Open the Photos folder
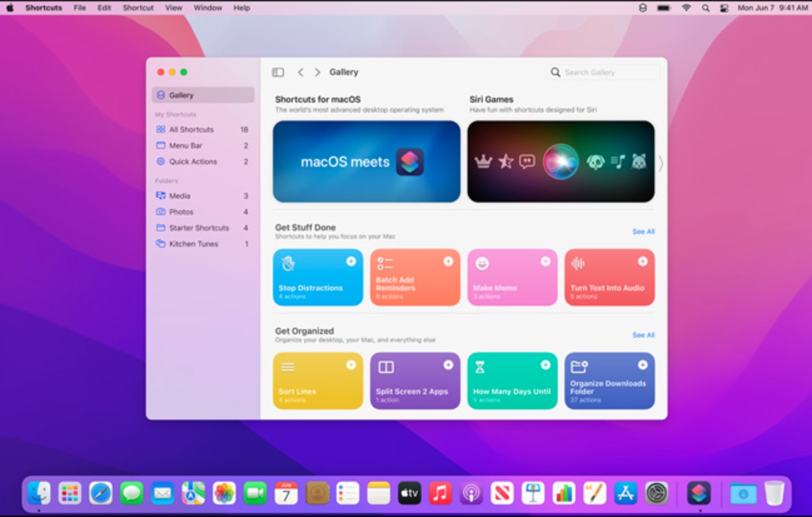 pos(203,212)
